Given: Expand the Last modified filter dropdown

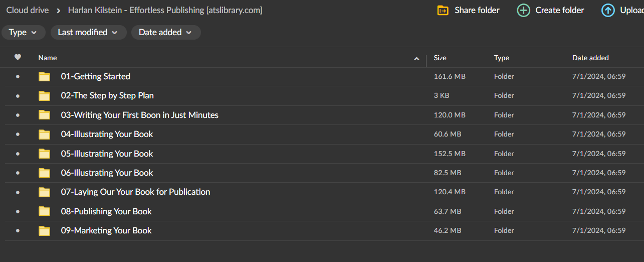Looking at the screenshot, I should [87, 32].
